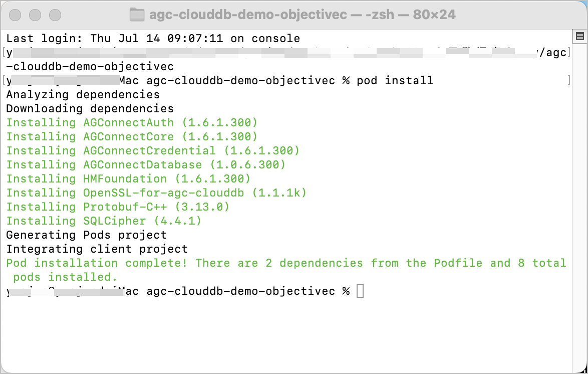Viewport: 588px width, 374px height.
Task: Click the 'pod install' command text
Action: pyautogui.click(x=395, y=80)
